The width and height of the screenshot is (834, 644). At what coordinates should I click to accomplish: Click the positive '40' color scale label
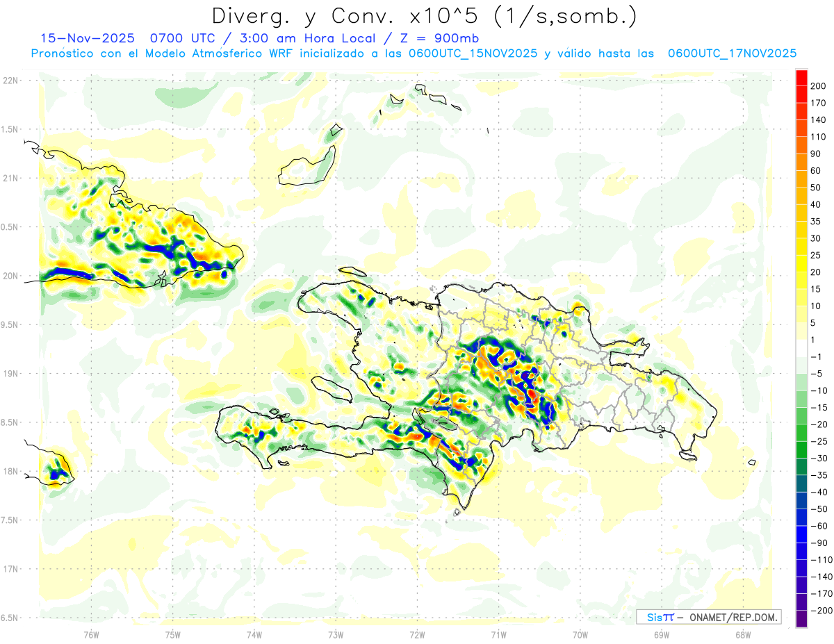click(816, 204)
